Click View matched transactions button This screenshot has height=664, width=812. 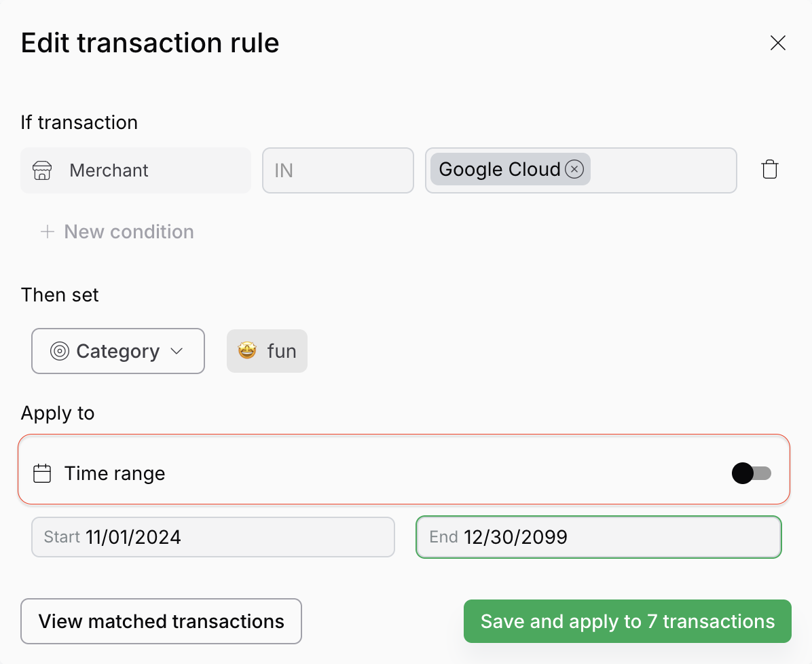(x=161, y=621)
